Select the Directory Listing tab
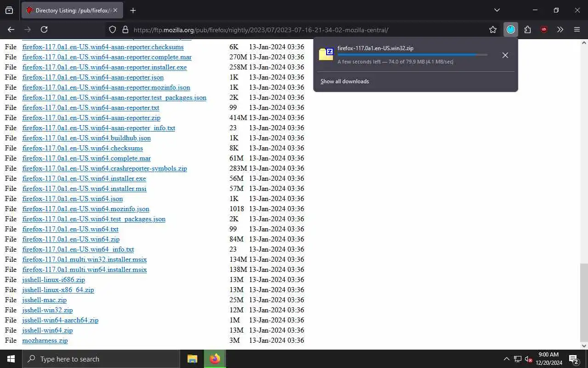The image size is (588, 368). pyautogui.click(x=72, y=10)
